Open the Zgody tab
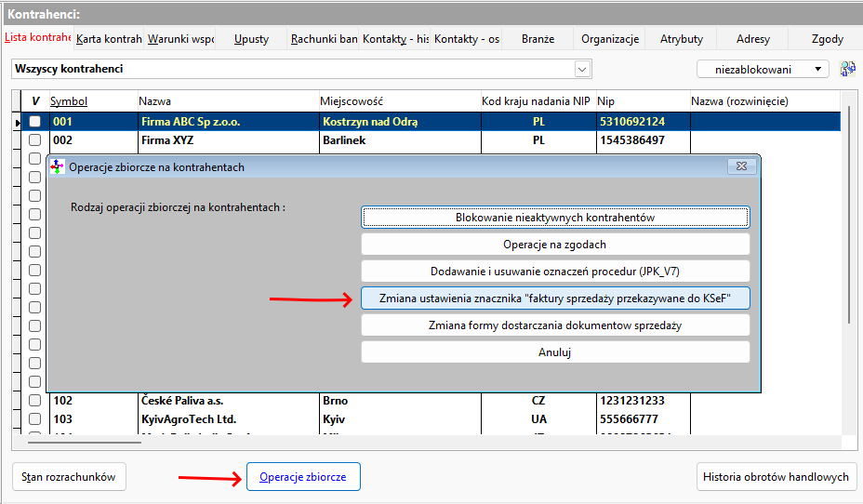Viewport: 863px width, 504px height. [827, 39]
